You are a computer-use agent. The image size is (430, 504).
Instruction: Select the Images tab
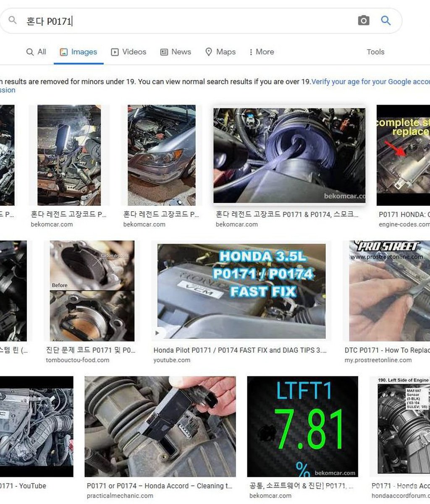79,52
